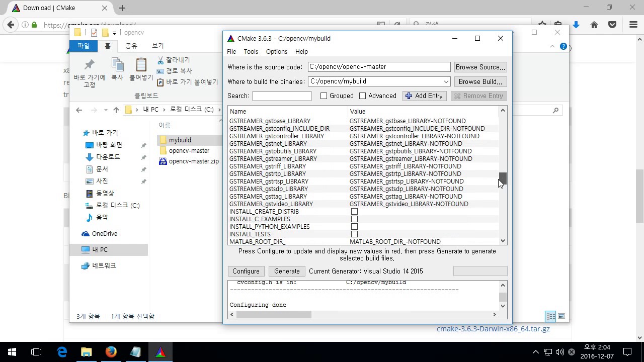The height and width of the screenshot is (362, 644).
Task: Click Browse Source button
Action: pyautogui.click(x=480, y=67)
